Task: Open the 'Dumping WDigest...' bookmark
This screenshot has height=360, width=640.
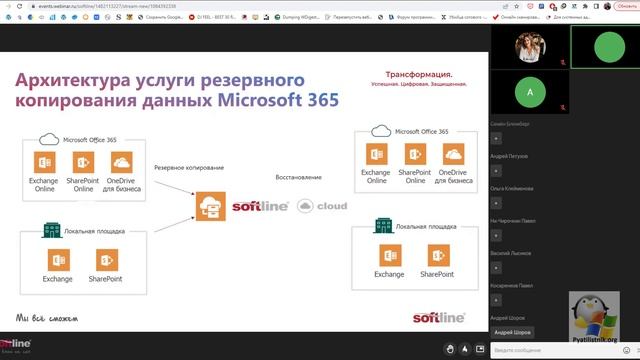Action: coord(297,17)
